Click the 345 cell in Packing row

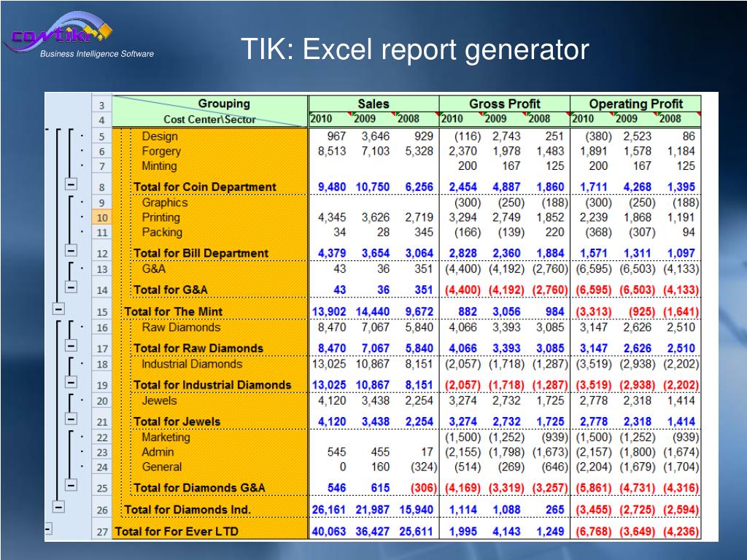pos(424,232)
